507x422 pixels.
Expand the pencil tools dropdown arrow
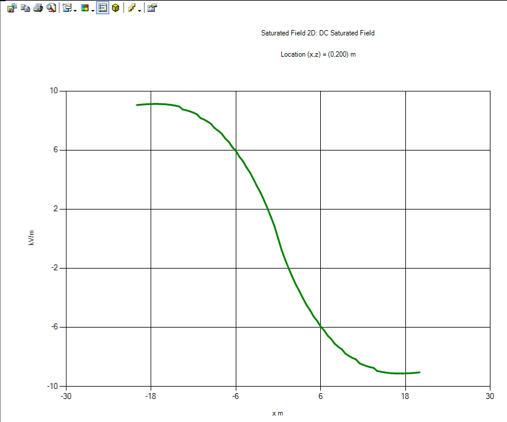coord(139,11)
